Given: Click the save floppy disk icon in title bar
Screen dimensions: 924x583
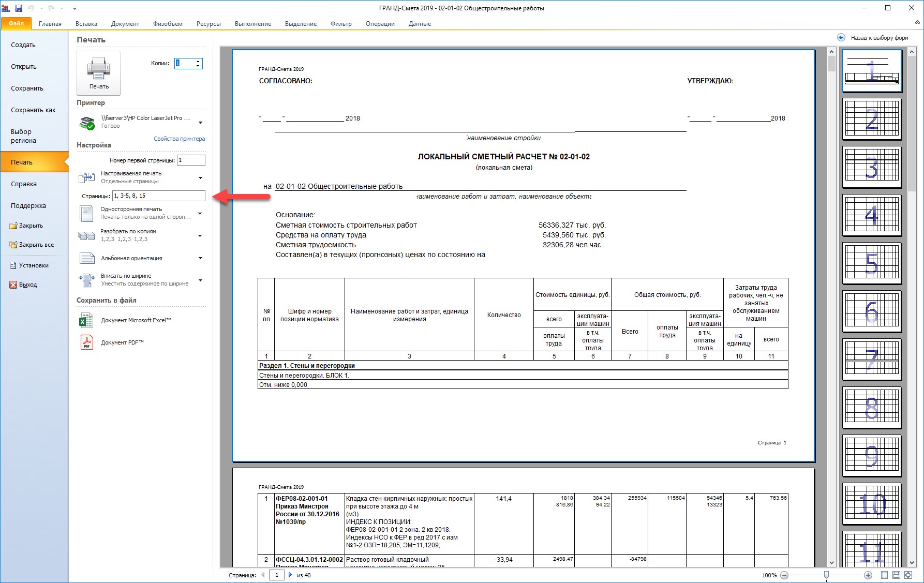Looking at the screenshot, I should 19,8.
